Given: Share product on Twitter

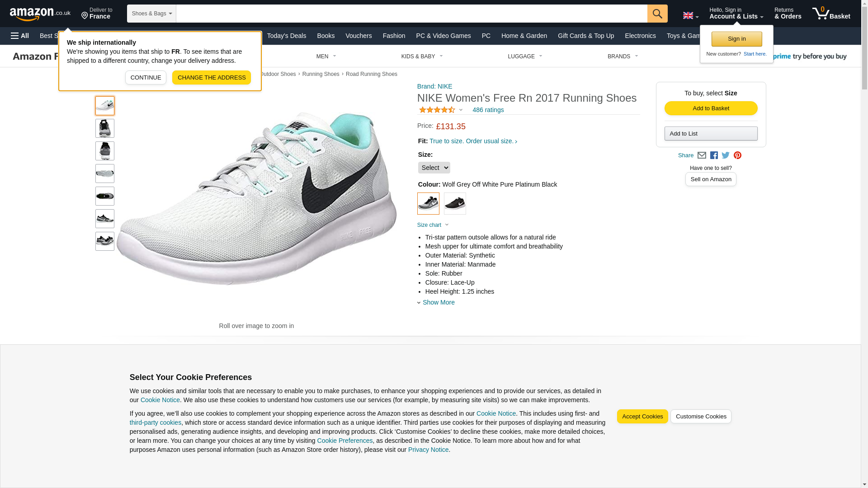Looking at the screenshot, I should (x=726, y=155).
